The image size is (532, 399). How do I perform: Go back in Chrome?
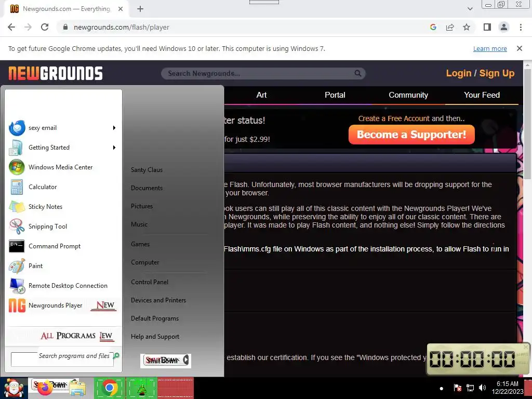pos(11,27)
